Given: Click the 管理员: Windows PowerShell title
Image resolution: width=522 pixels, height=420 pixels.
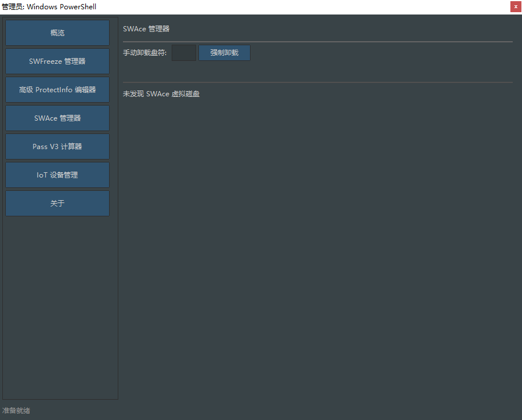Looking at the screenshot, I should click(x=49, y=6).
